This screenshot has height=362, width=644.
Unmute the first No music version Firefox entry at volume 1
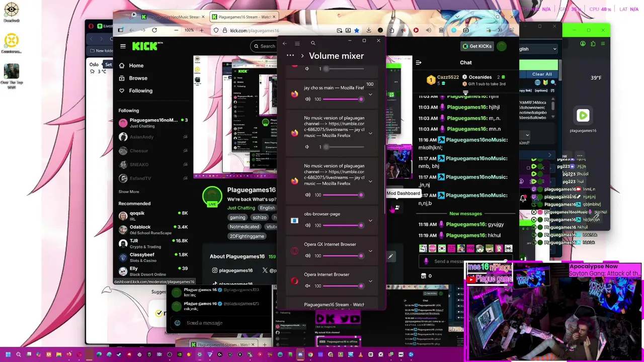307,147
